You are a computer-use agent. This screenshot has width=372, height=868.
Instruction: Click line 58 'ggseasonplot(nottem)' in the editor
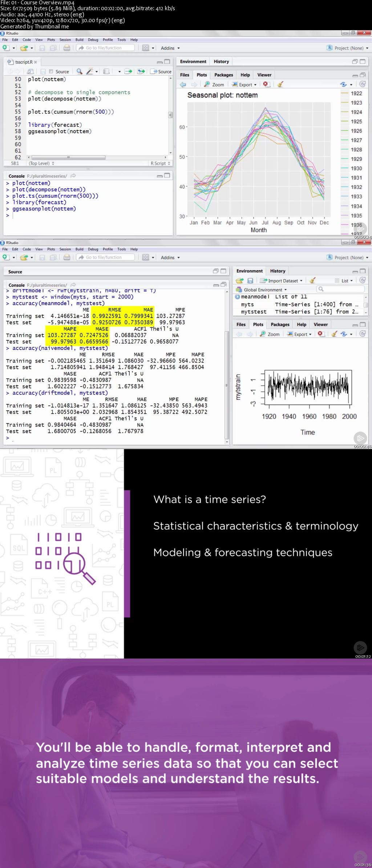pos(60,131)
